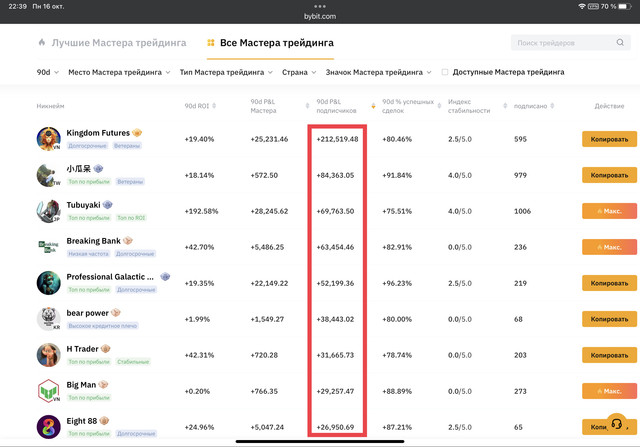Sort by подписано column arrows
The image size is (640, 447).
(x=552, y=106)
